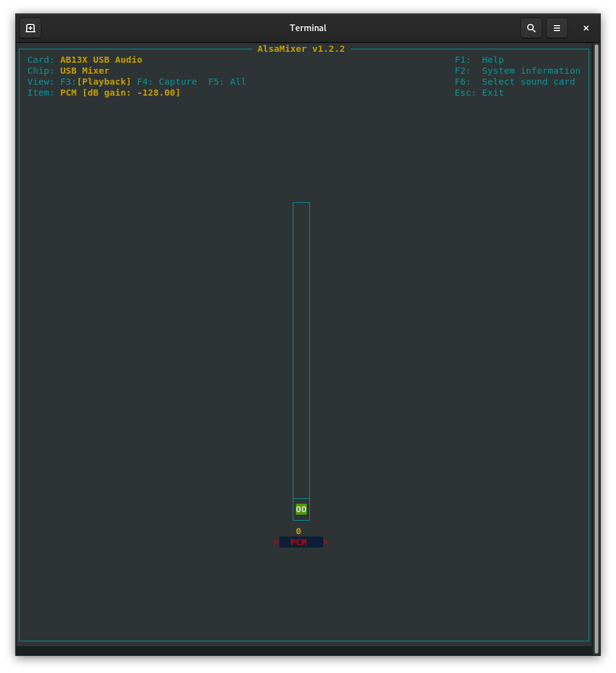Image resolution: width=616 pixels, height=673 pixels.
Task: Click the volume value 0 below the bar
Action: point(298,530)
